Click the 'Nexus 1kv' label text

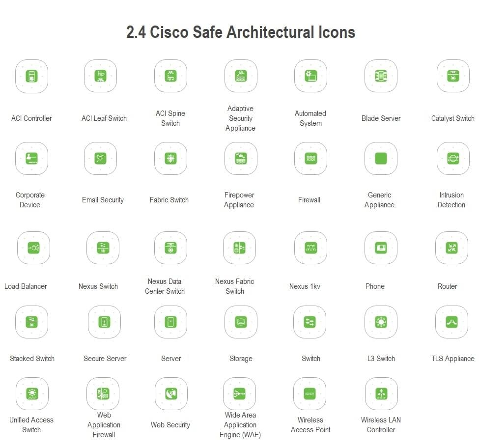[x=305, y=286]
